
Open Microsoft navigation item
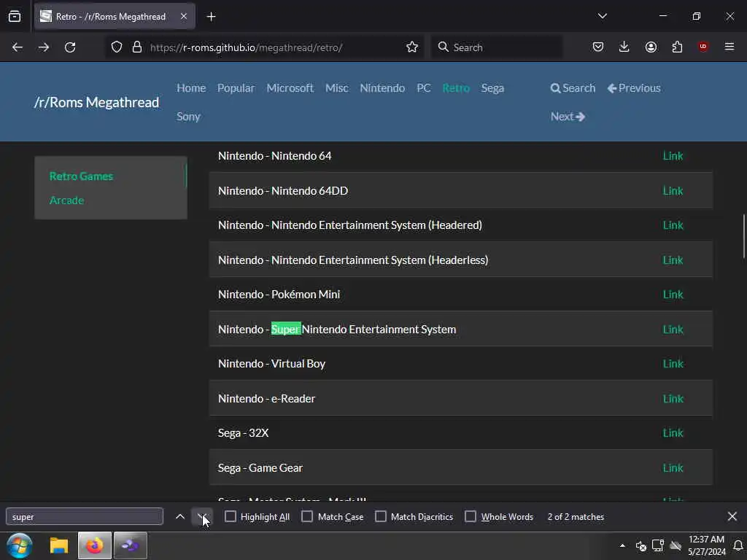[x=290, y=88]
